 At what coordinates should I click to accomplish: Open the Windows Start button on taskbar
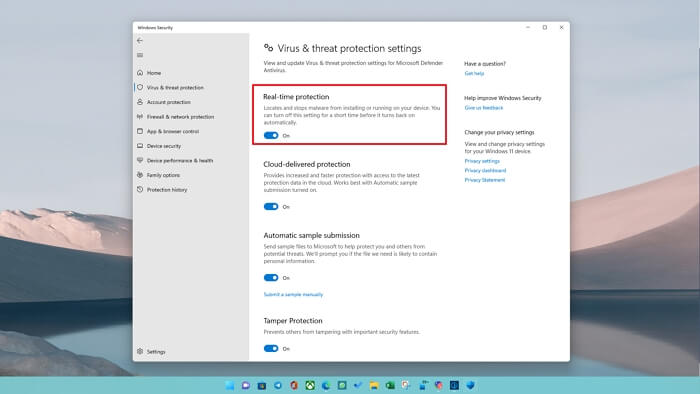[229, 385]
